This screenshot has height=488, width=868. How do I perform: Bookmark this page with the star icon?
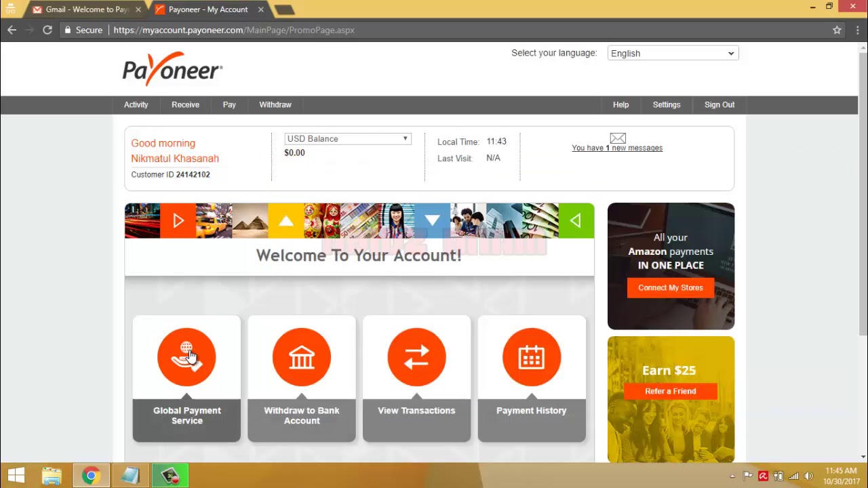837,30
